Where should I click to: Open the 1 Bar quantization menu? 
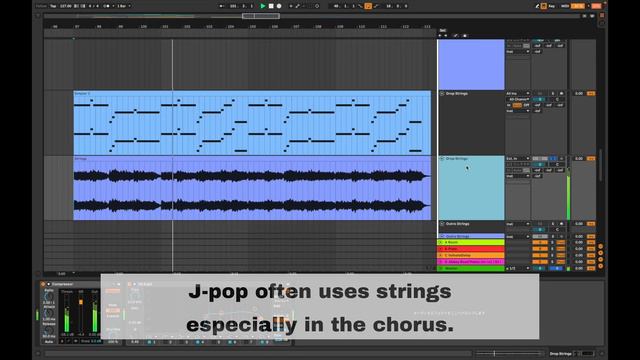(124, 6)
